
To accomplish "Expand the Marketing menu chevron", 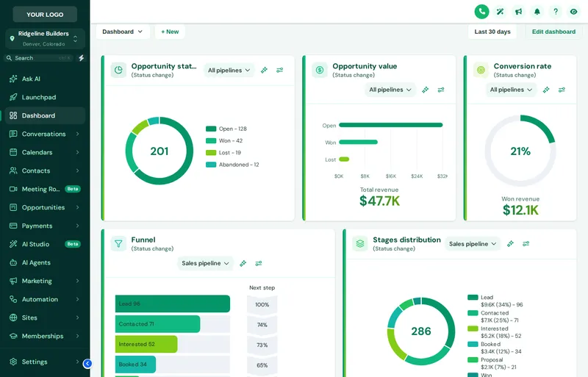I will [x=78, y=281].
